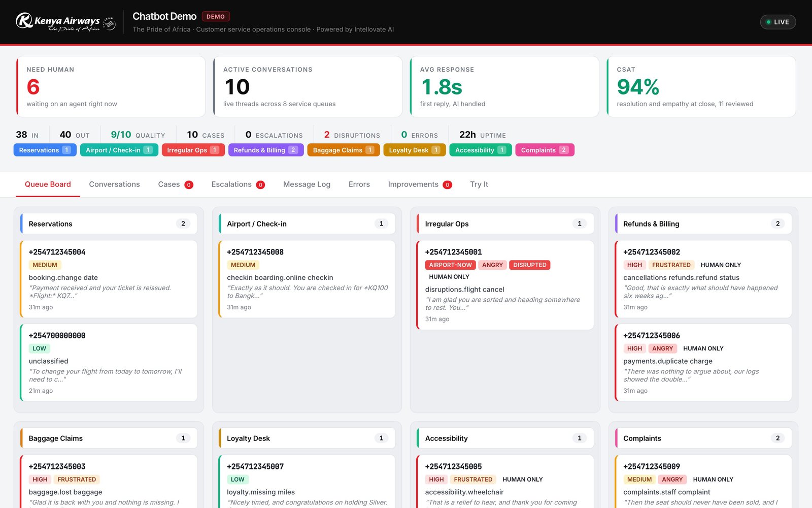Open unclassified conversation +254700000000
The width and height of the screenshot is (812, 508).
[109, 363]
